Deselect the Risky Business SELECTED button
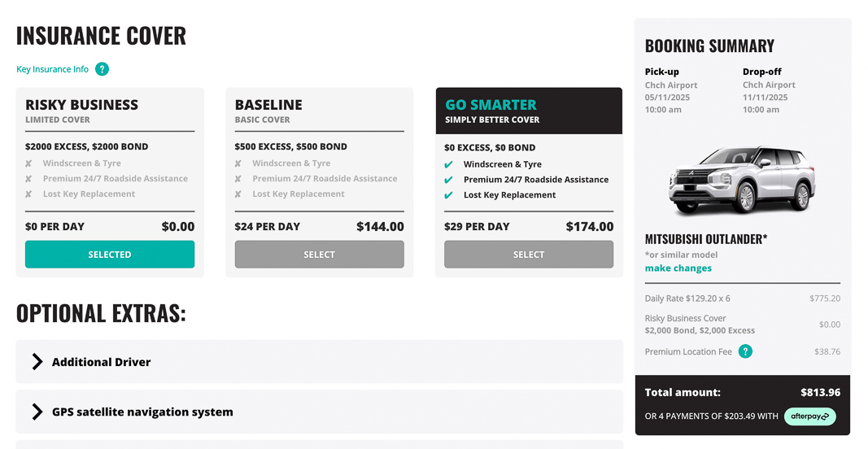Screen dimensions: 868x449 tap(110, 254)
